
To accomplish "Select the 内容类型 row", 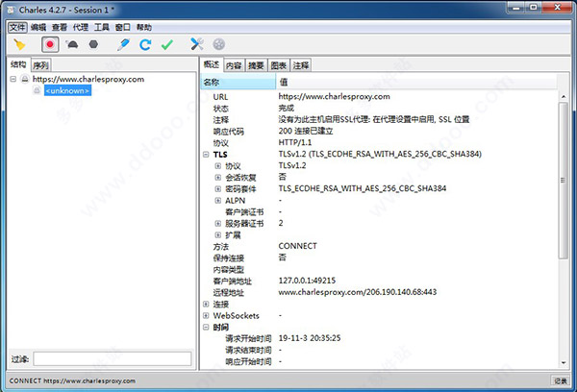I will (379, 270).
